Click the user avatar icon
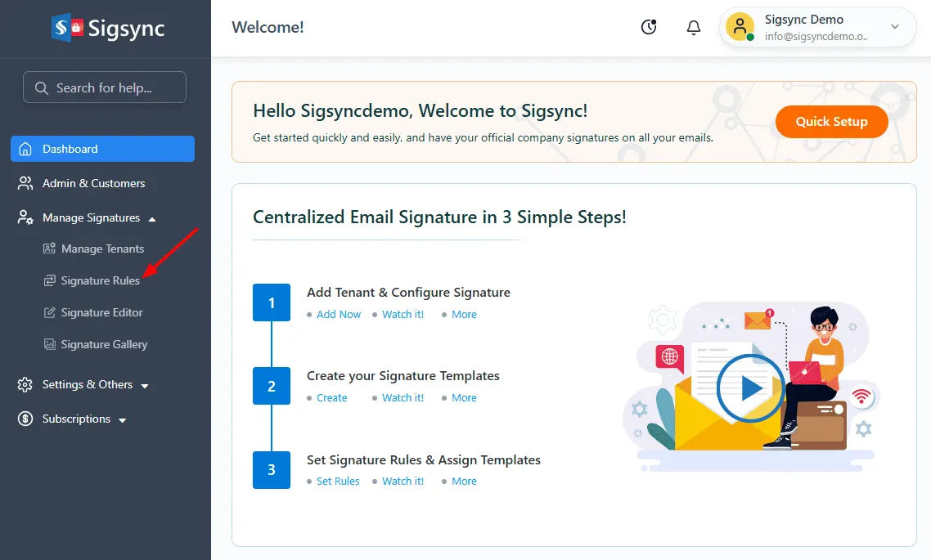The width and height of the screenshot is (931, 560). [740, 27]
